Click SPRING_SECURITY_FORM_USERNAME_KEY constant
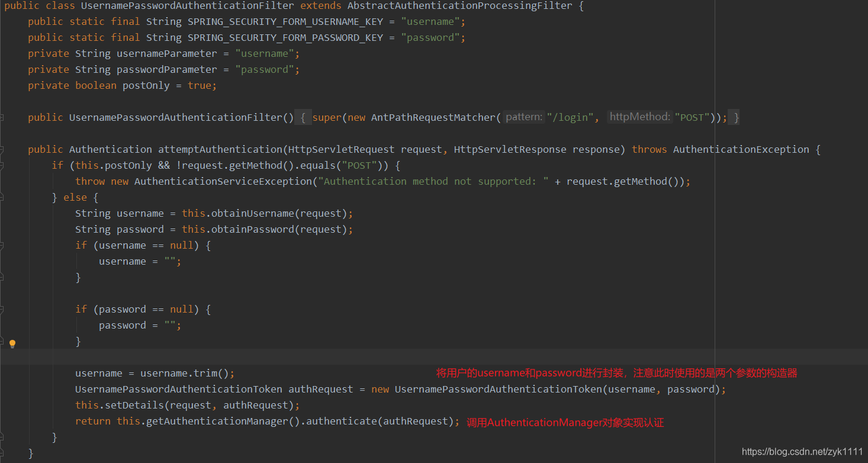 tap(285, 21)
